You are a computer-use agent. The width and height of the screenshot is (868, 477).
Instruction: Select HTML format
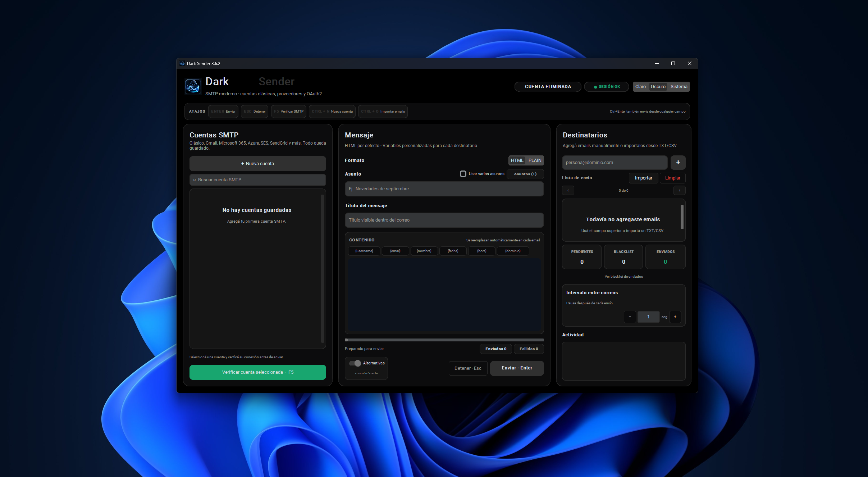(x=517, y=160)
